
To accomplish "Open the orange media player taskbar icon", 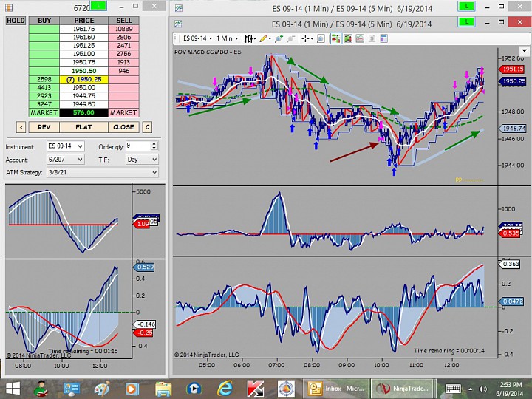I will point(132,389).
